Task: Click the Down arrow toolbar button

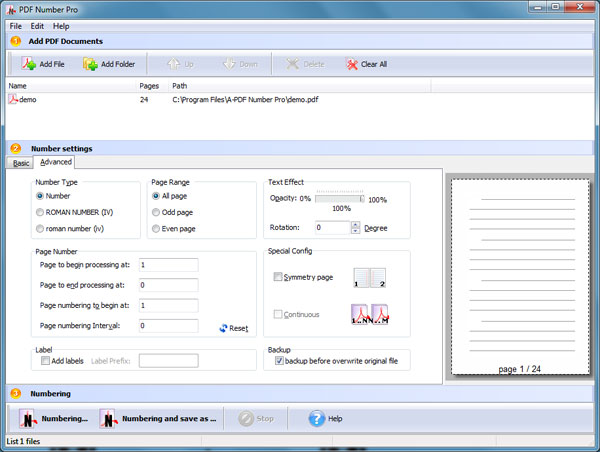Action: click(x=240, y=64)
